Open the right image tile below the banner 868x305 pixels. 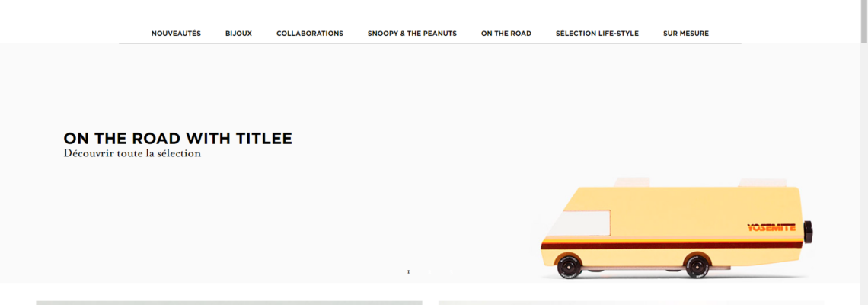[631, 303]
